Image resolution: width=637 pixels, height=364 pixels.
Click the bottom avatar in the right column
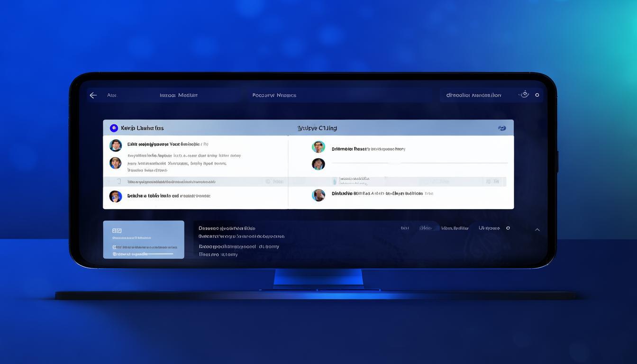(318, 195)
